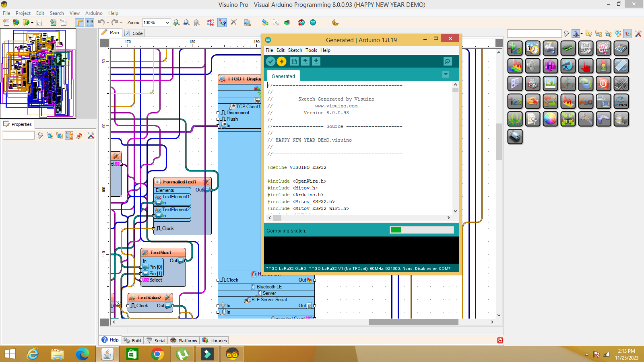Open the Serial Monitor in Arduino IDE
The image size is (644, 362).
(x=448, y=61)
